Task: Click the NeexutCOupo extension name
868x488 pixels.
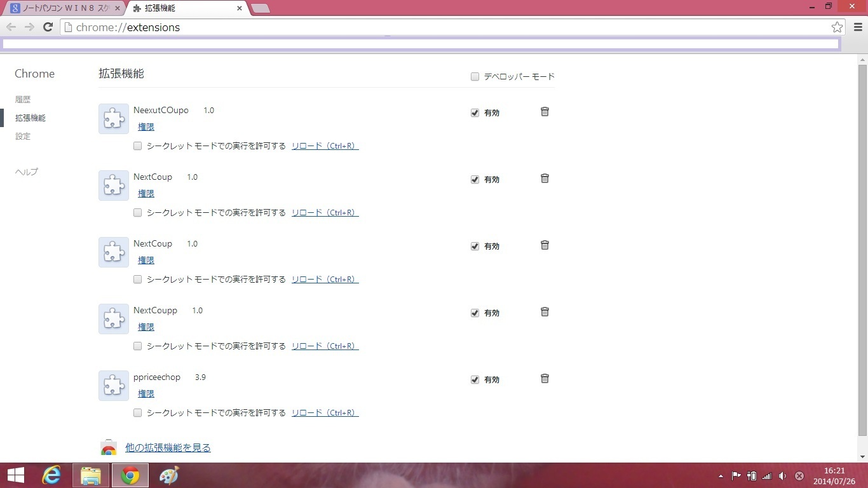Action: coord(161,111)
